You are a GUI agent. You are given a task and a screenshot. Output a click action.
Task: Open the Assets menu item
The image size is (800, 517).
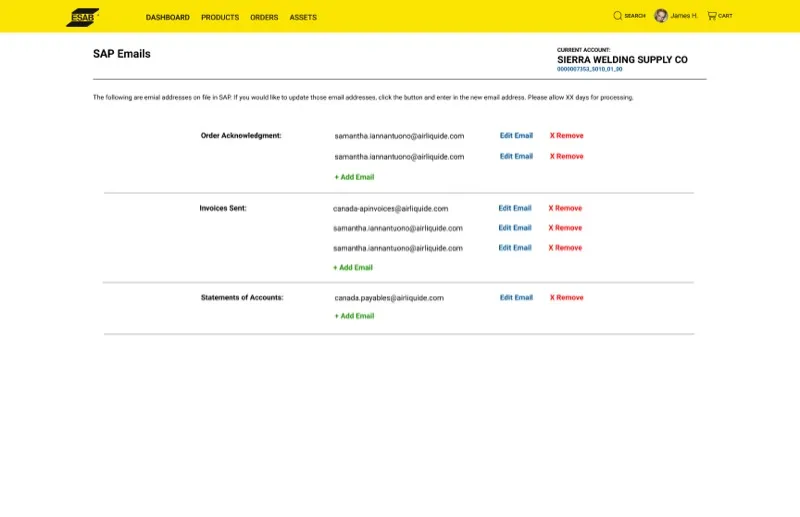click(x=303, y=17)
